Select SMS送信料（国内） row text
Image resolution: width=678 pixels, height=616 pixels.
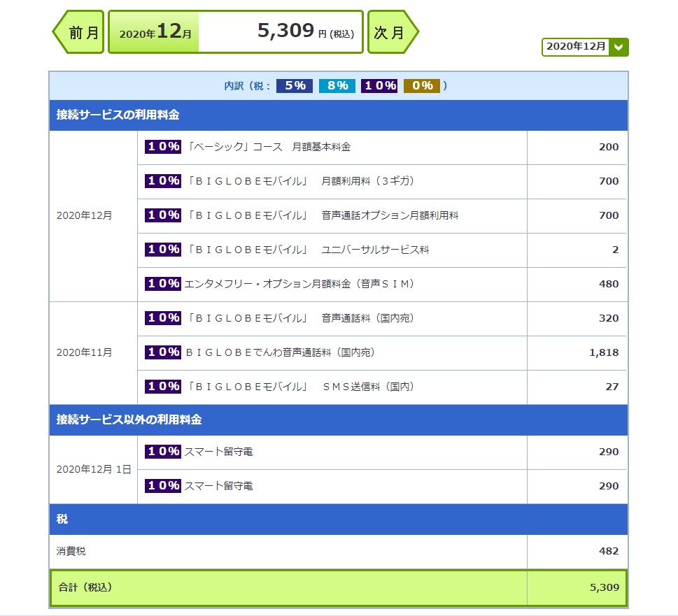300,387
